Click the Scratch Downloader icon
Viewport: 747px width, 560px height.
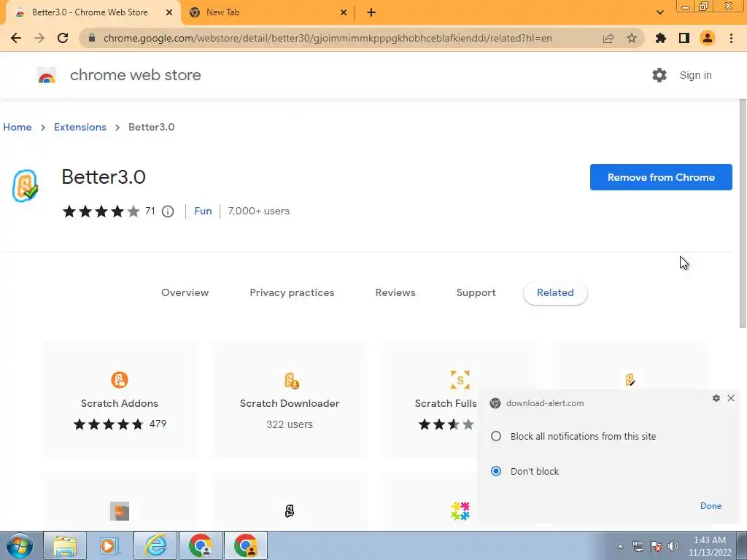pos(290,381)
